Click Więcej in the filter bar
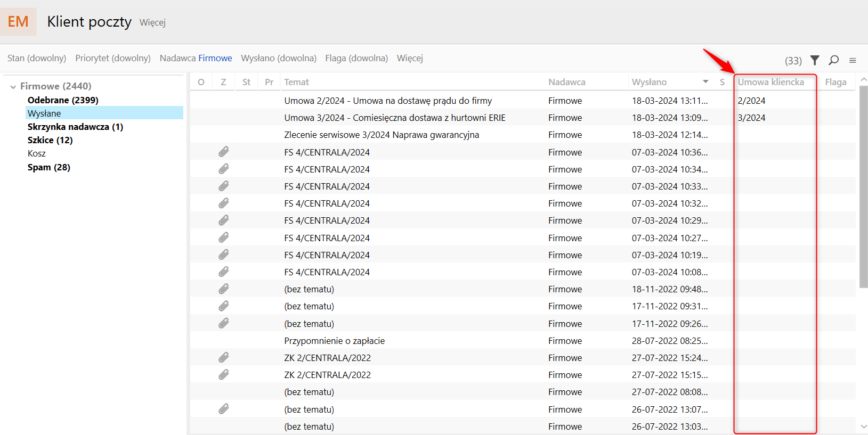The height and width of the screenshot is (435, 868). click(410, 58)
